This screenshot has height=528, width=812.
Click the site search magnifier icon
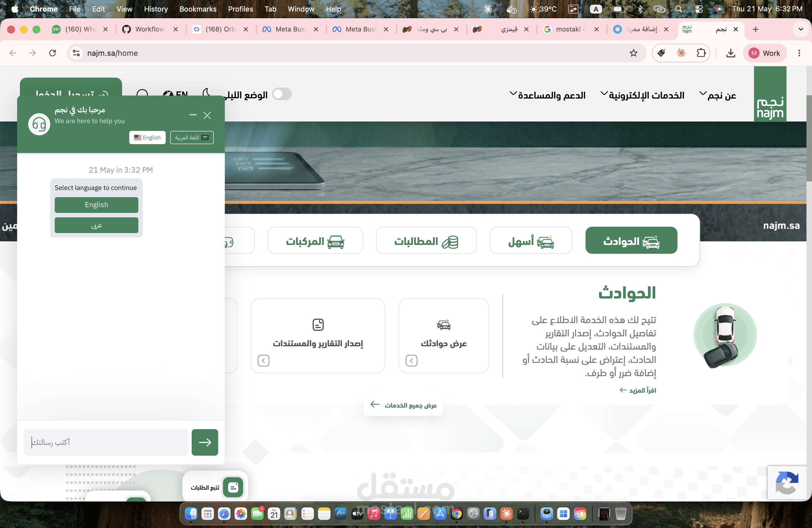coord(142,94)
